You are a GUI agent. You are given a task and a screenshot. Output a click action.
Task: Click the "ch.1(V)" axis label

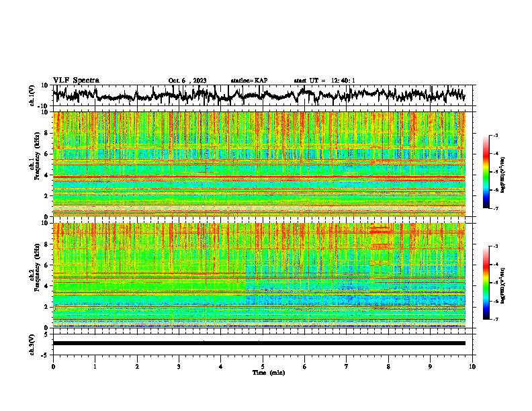click(x=32, y=95)
